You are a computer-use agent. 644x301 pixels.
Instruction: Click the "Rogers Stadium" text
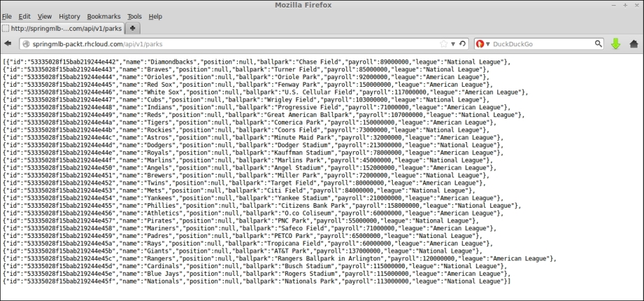309,273
